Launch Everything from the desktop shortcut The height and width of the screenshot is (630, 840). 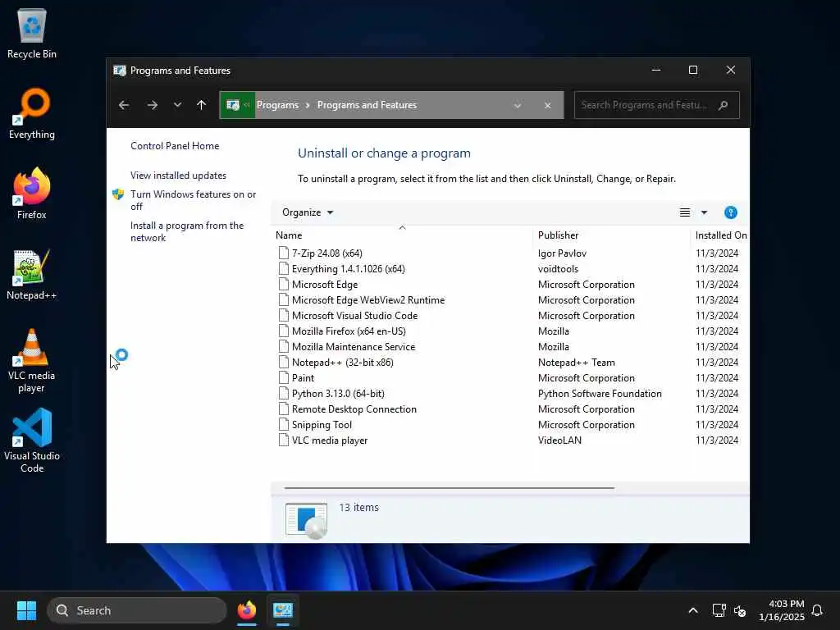(32, 113)
